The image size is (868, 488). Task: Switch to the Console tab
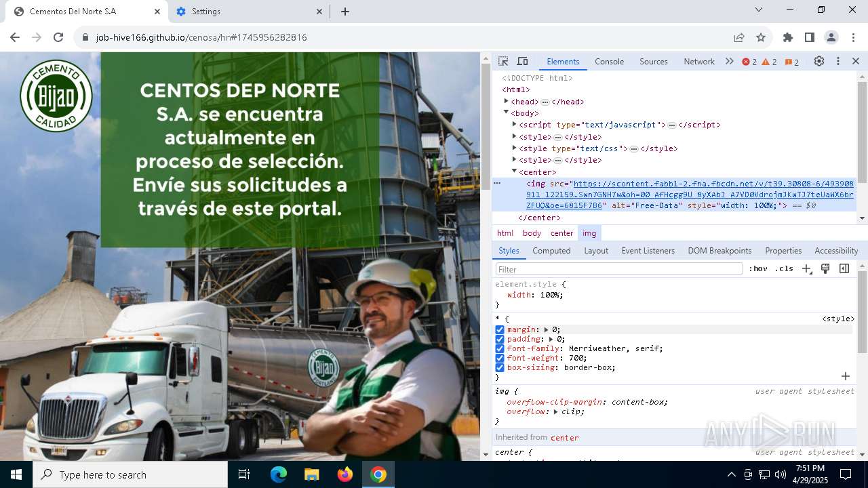(x=609, y=62)
